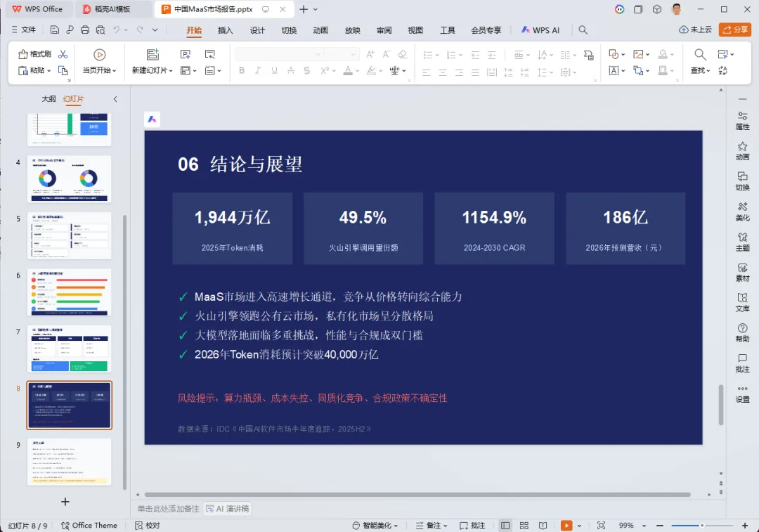Add a new slide with plus button
This screenshot has width=759, height=532.
coord(65,502)
